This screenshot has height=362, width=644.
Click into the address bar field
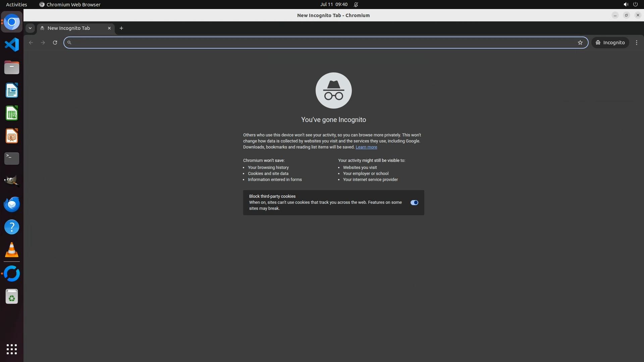[322, 43]
